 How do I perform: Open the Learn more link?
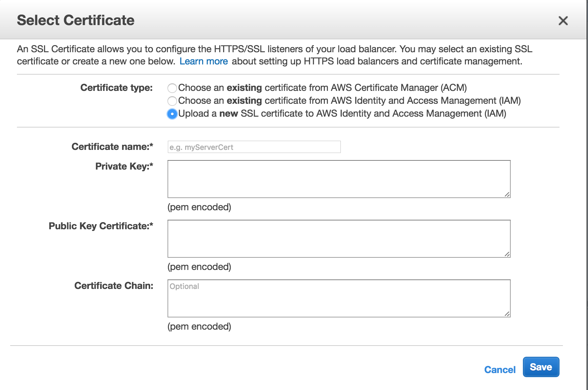203,61
